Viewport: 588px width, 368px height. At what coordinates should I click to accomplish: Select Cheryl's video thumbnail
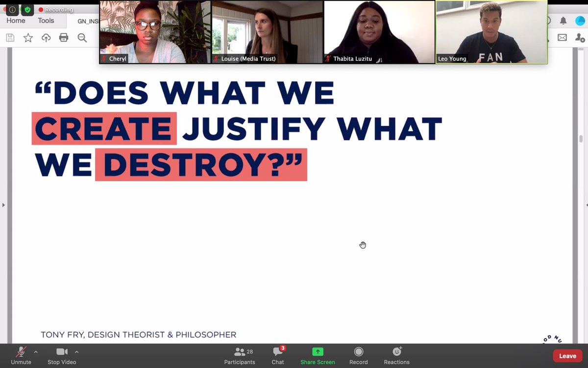click(x=155, y=32)
